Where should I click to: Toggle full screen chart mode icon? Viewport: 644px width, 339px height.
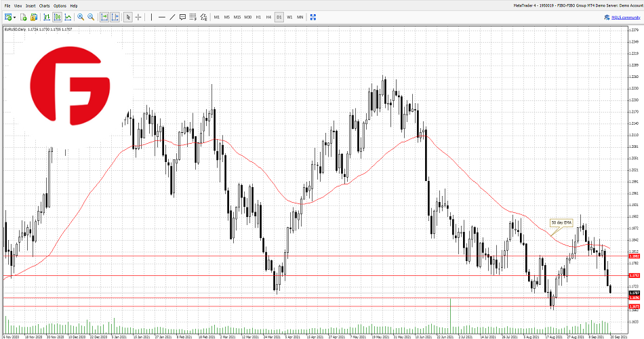(313, 17)
